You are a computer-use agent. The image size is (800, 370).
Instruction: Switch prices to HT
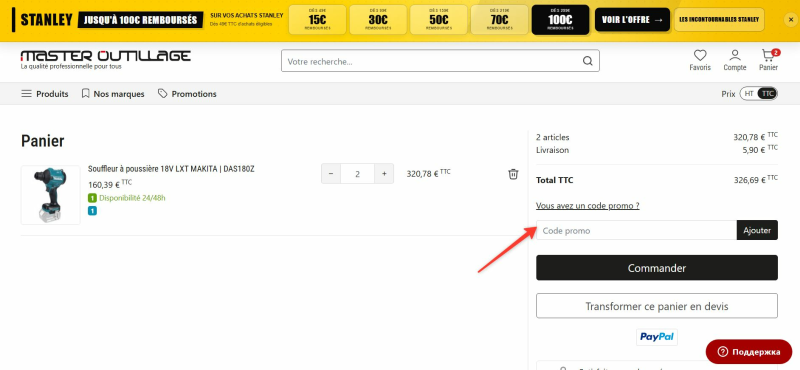tap(748, 94)
